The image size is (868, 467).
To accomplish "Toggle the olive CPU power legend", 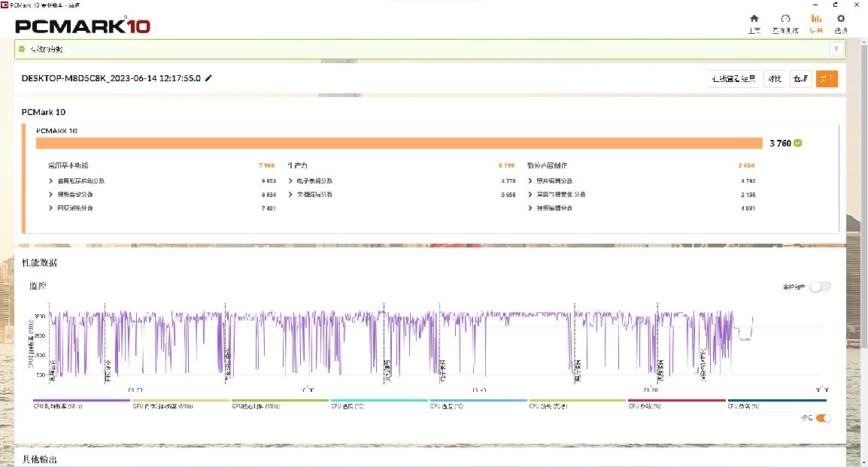I will pyautogui.click(x=578, y=404).
